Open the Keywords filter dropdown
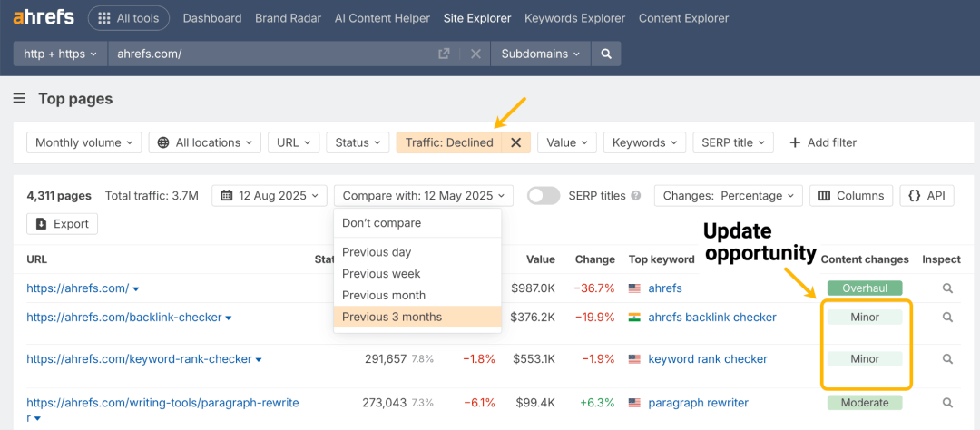The width and height of the screenshot is (980, 430). coord(644,142)
